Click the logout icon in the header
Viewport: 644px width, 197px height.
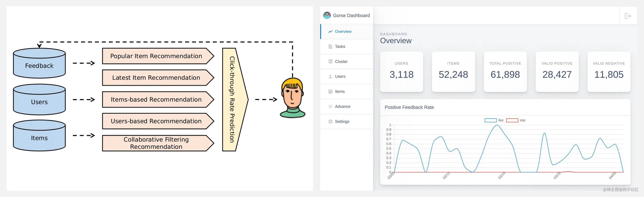coord(628,16)
